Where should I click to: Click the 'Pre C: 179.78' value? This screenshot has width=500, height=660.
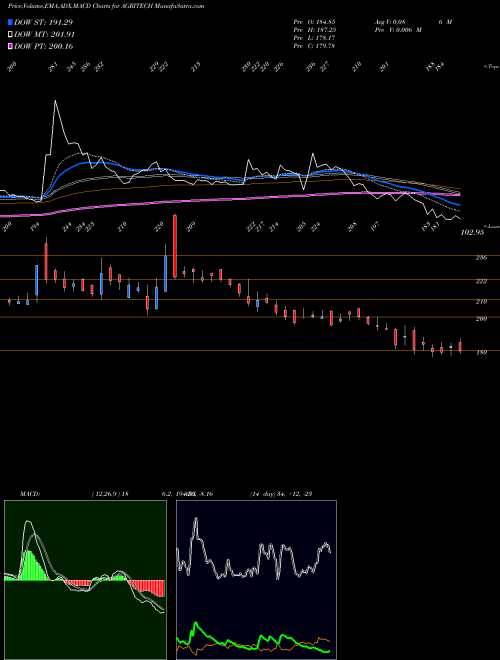(x=314, y=46)
